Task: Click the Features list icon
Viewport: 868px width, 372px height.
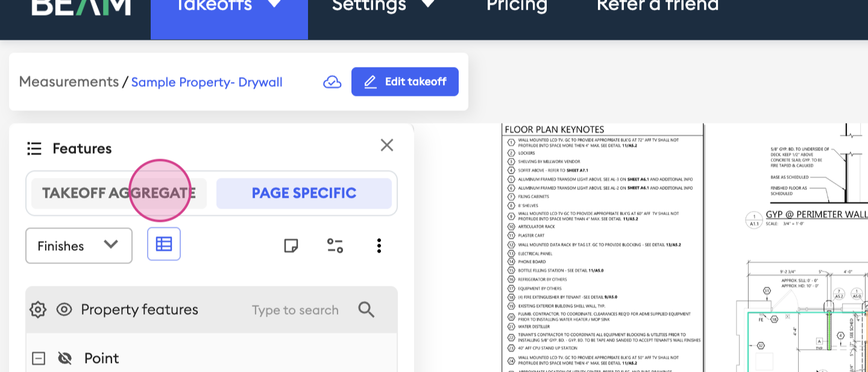Action: point(34,148)
